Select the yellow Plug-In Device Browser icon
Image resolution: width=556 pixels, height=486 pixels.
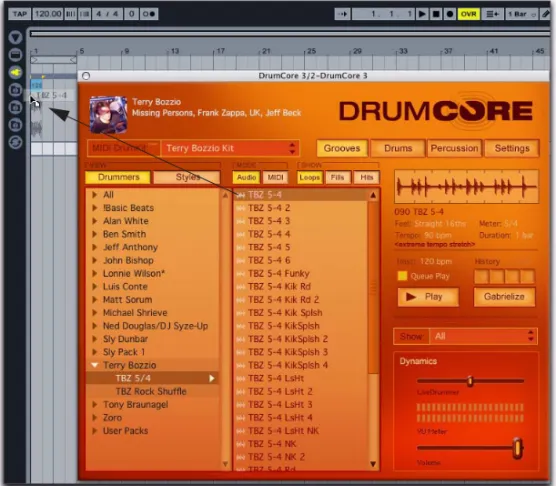point(15,72)
